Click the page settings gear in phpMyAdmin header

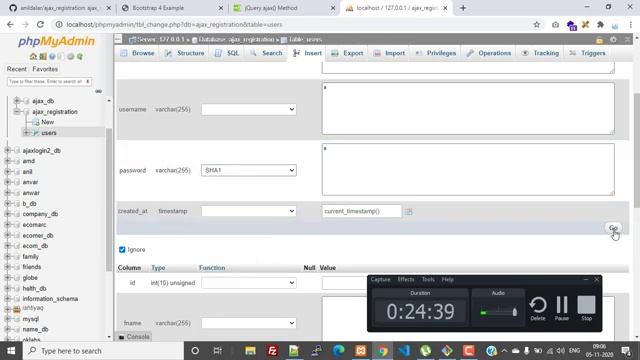click(x=613, y=40)
